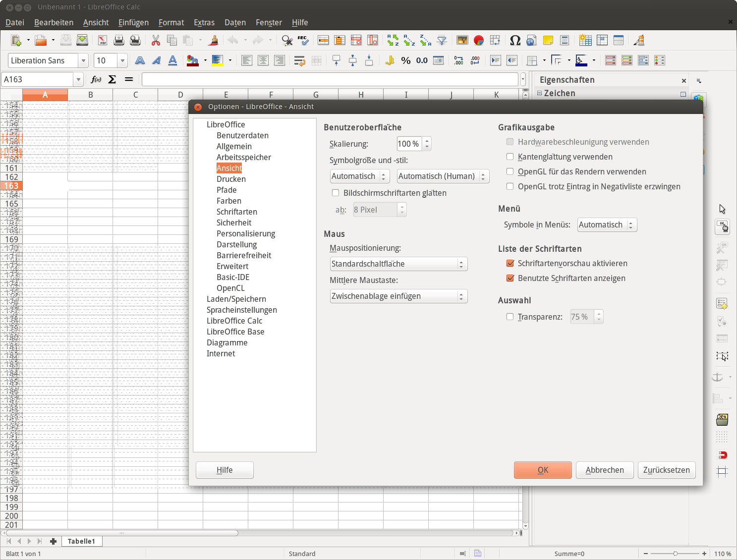Run the ABC spelling check icon
The image size is (737, 560).
(x=303, y=41)
